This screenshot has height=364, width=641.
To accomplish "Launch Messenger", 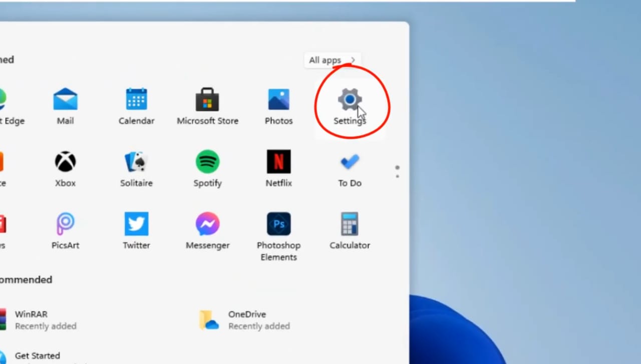I will (207, 231).
